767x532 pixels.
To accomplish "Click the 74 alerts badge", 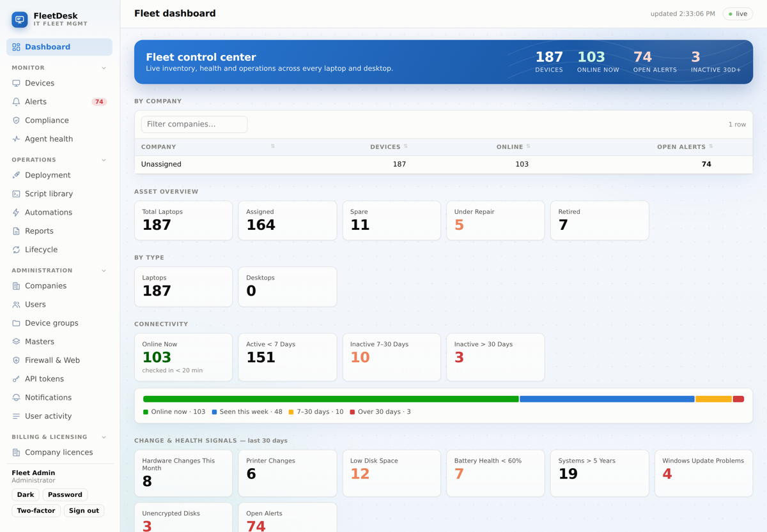I will pos(99,102).
